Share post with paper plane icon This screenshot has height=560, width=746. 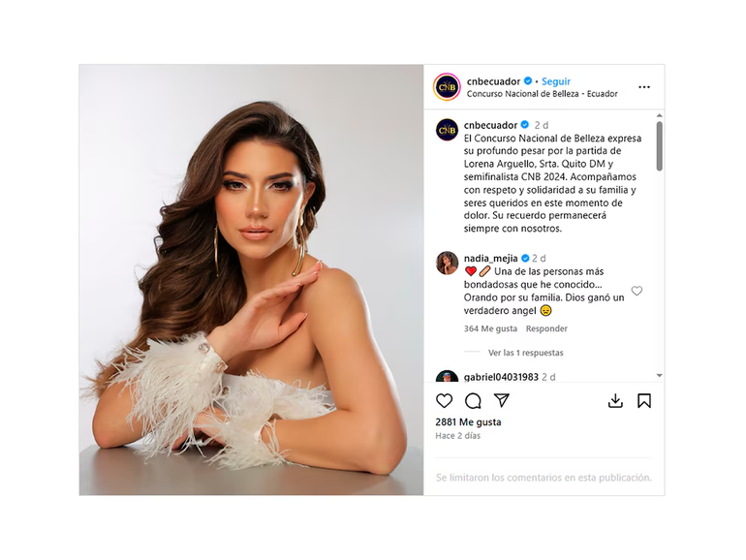tap(502, 400)
